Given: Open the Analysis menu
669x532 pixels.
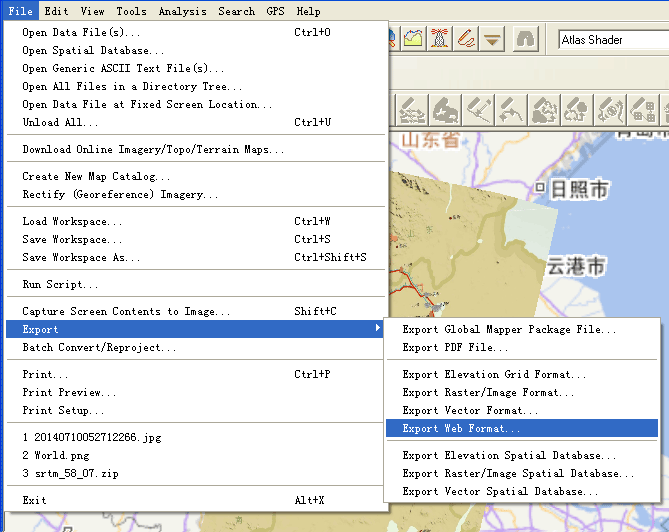Looking at the screenshot, I should 182,11.
